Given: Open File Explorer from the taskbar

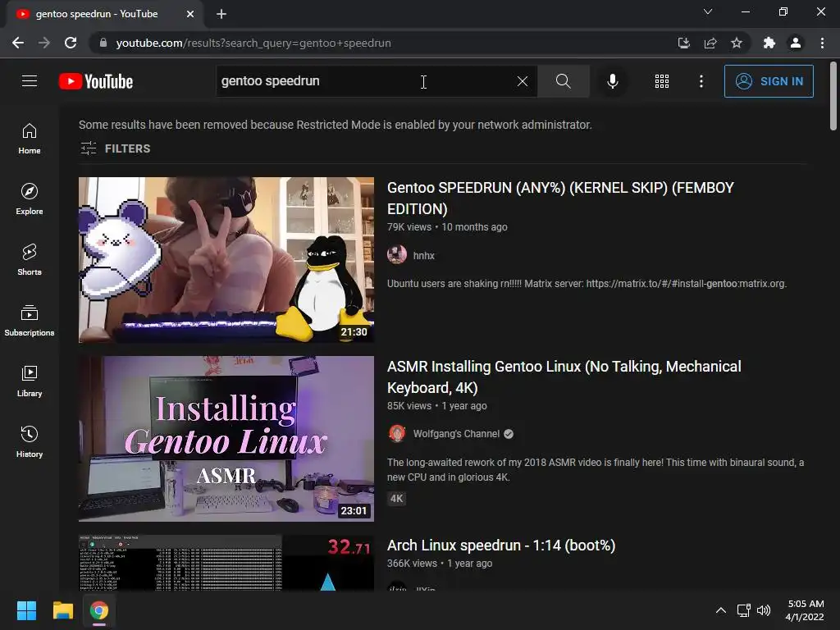Looking at the screenshot, I should 62,610.
